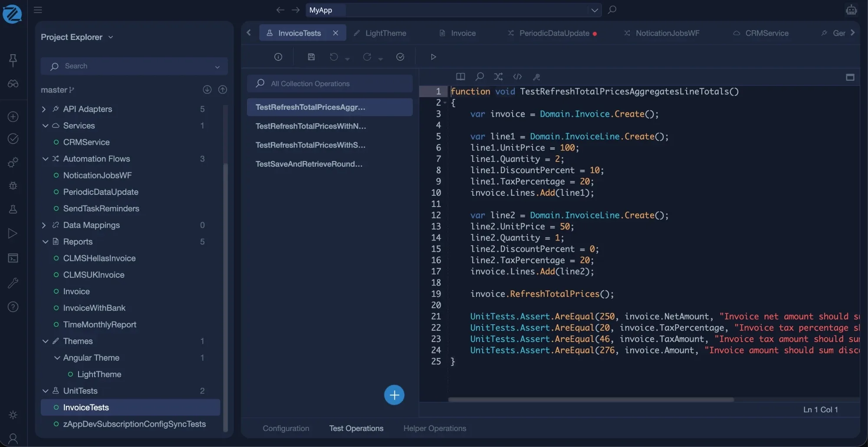
Task: Open the help question mark icon
Action: click(x=13, y=307)
